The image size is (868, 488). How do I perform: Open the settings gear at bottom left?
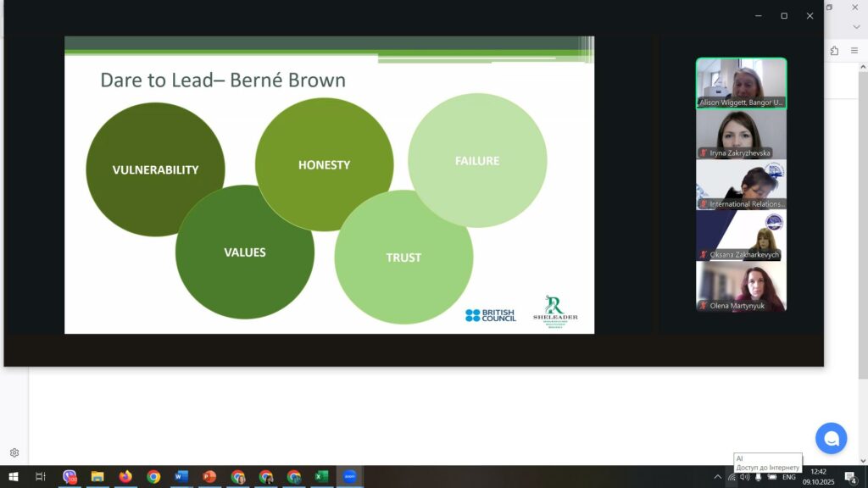pos(14,453)
